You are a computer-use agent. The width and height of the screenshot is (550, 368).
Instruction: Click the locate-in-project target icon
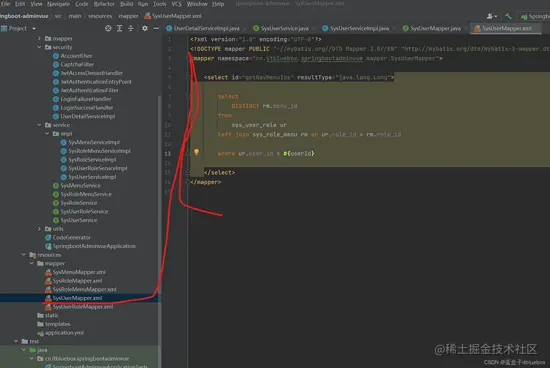(x=108, y=28)
